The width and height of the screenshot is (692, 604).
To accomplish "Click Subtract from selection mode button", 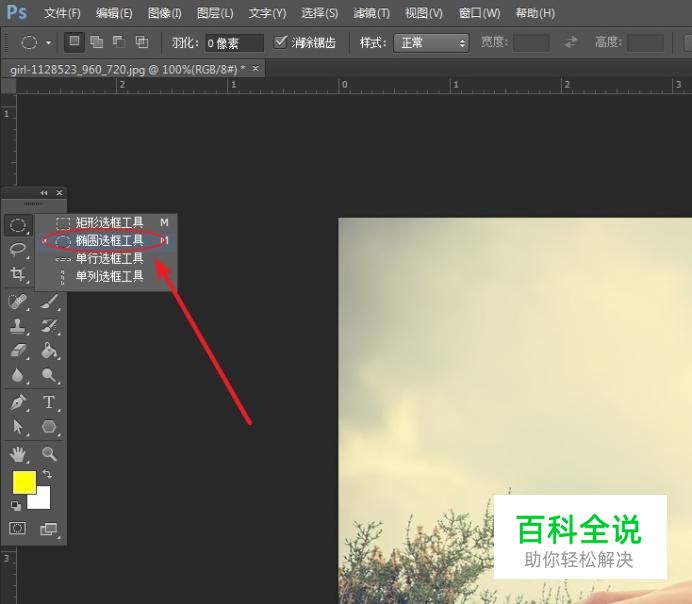I will pos(119,42).
